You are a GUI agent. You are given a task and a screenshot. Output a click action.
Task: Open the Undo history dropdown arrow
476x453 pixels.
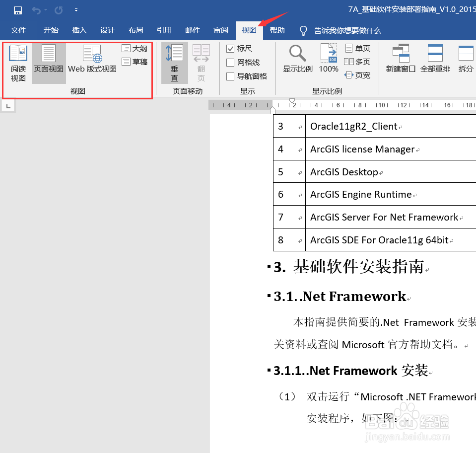46,10
